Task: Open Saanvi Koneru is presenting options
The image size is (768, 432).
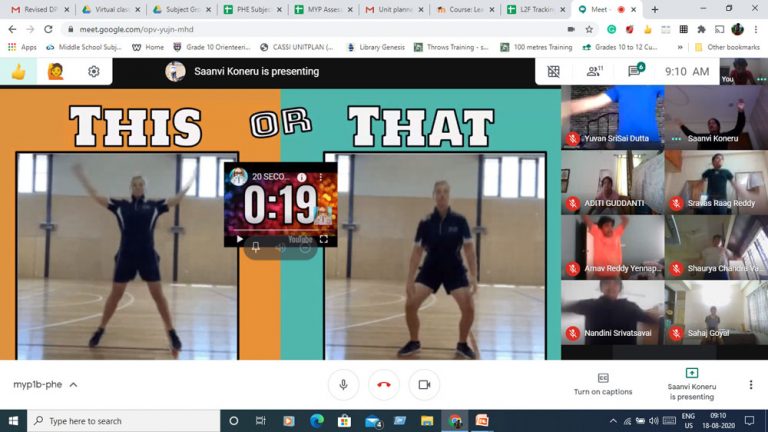Action: coord(691,384)
